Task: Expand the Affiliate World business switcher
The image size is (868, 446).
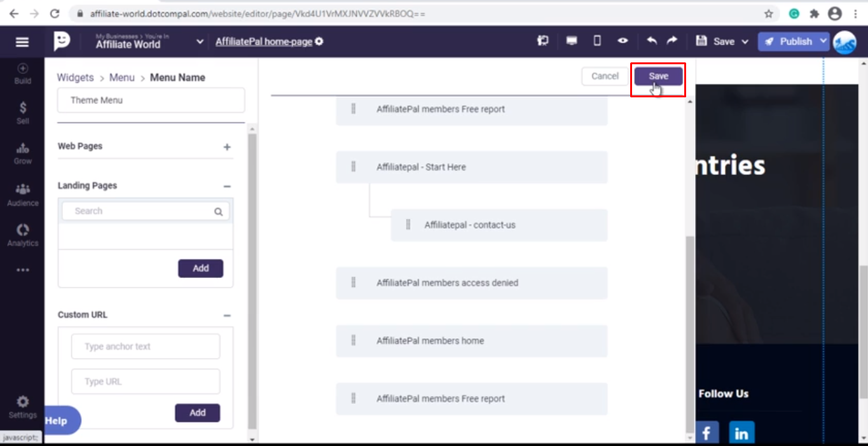Action: tap(200, 42)
